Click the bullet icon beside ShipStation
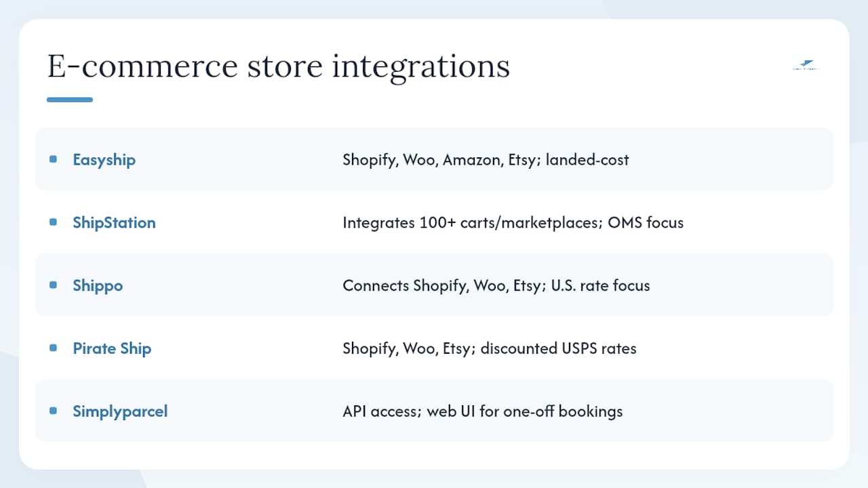 (54, 222)
